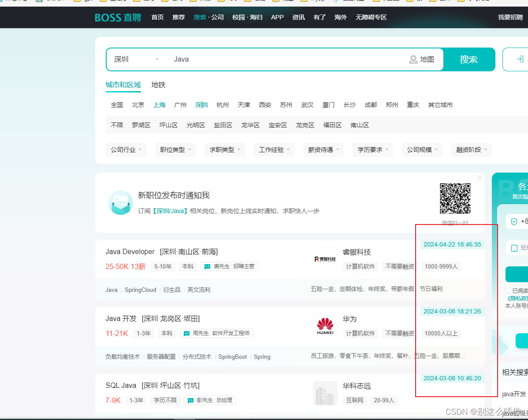
Task: Click the 睿服科技 company logo
Action: (325, 259)
